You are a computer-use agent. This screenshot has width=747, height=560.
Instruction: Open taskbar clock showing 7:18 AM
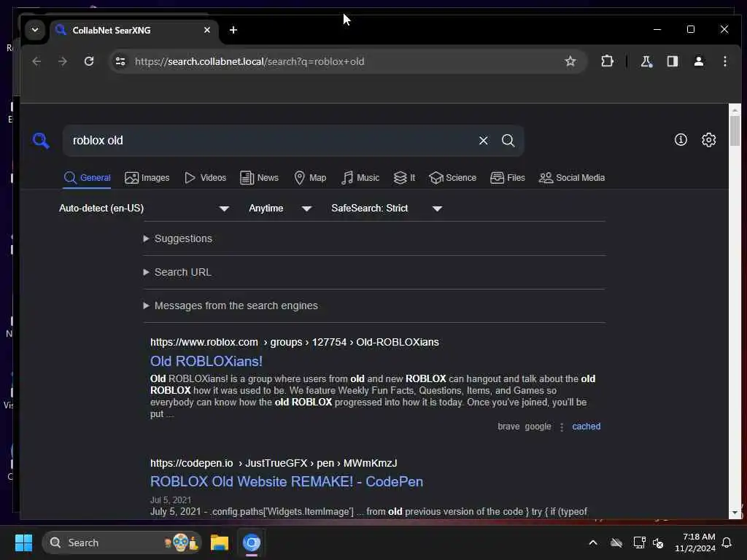point(694,542)
